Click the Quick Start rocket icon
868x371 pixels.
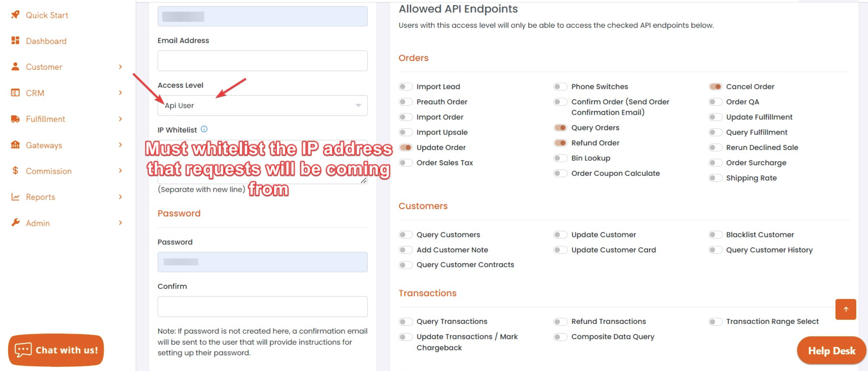point(15,15)
